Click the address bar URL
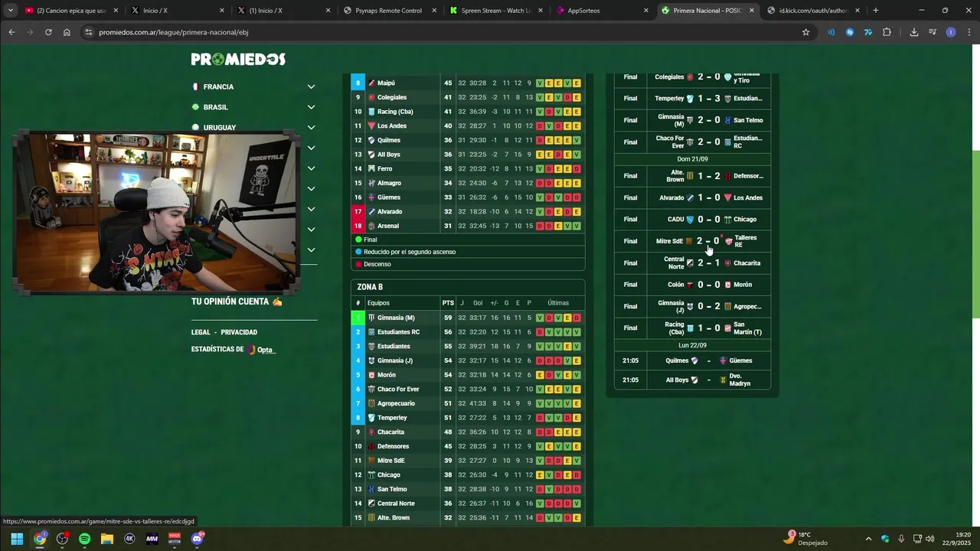The width and height of the screenshot is (980, 551). point(173,32)
